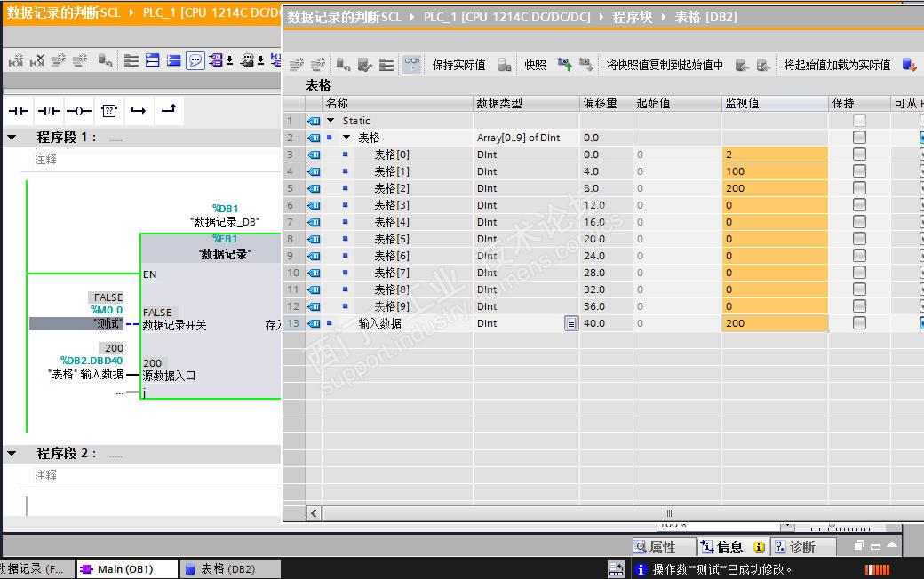Select the 起始值 cell of 输入数据 row
The image size is (924, 579).
click(678, 323)
